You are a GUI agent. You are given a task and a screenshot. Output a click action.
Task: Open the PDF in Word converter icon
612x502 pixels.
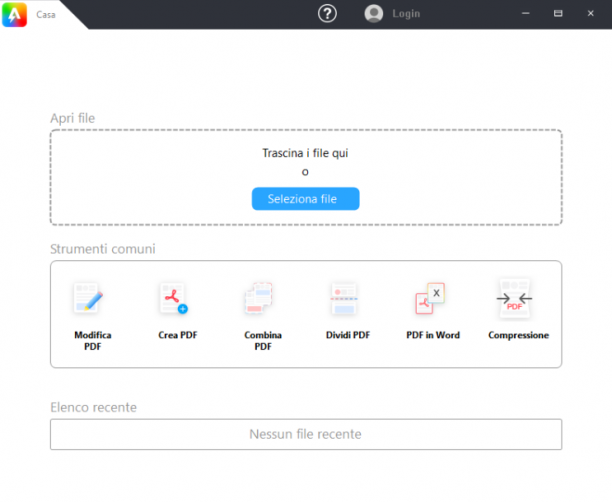coord(430,298)
